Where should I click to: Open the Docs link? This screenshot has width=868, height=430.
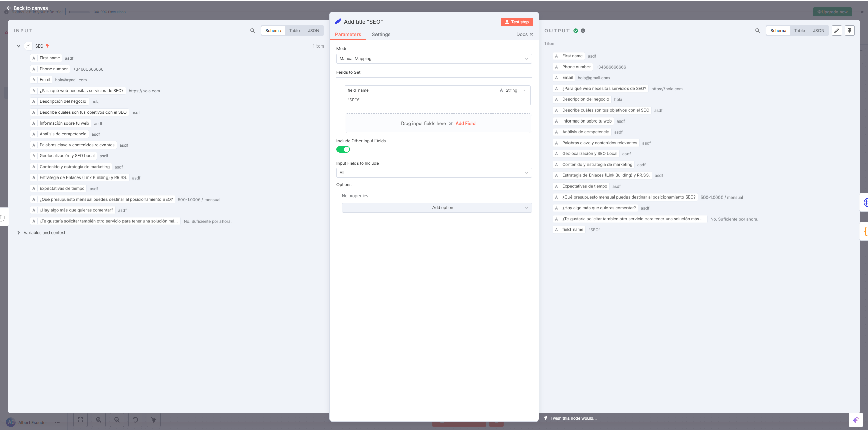(525, 34)
